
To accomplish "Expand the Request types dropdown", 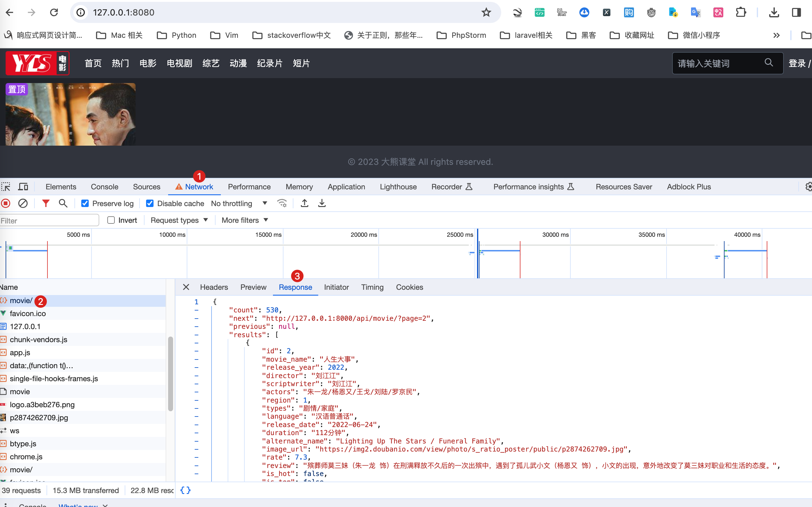I will click(x=179, y=220).
